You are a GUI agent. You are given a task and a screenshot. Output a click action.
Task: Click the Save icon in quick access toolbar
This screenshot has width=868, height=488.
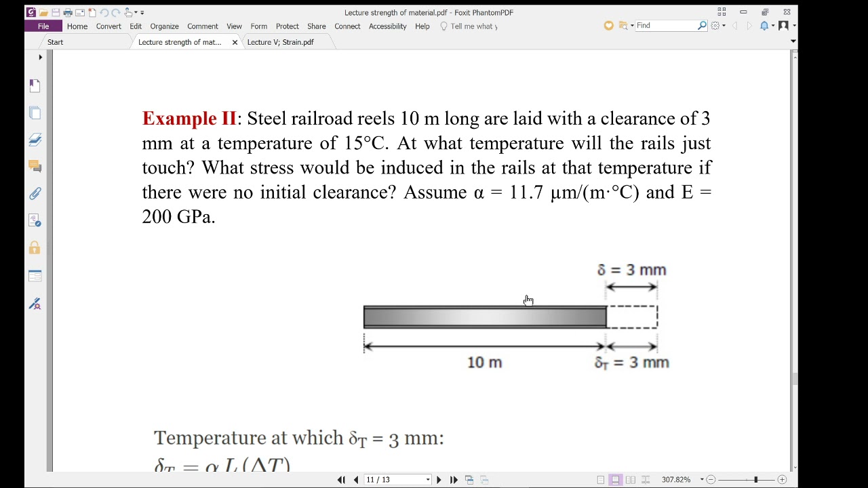pos(56,12)
